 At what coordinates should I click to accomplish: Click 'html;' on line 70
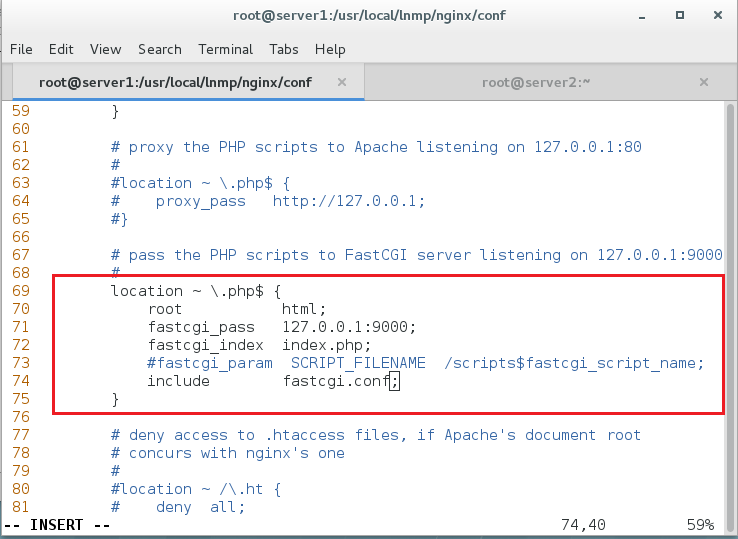(x=304, y=309)
